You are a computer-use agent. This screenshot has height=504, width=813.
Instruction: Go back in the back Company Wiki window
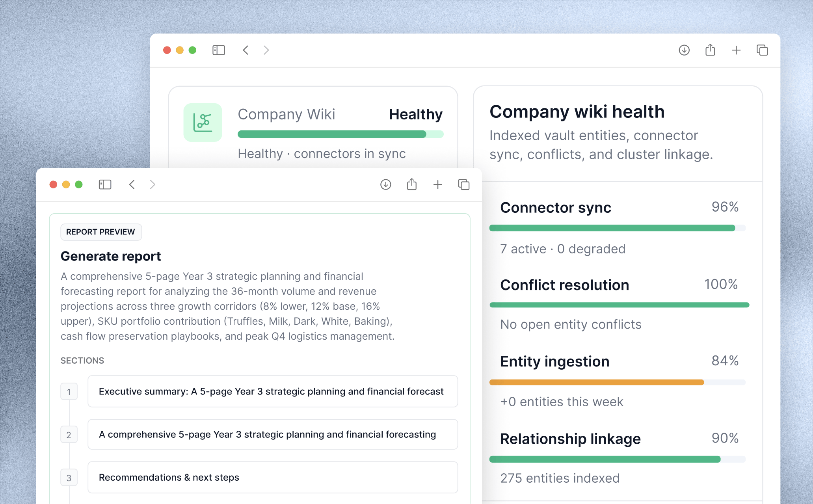click(x=246, y=50)
